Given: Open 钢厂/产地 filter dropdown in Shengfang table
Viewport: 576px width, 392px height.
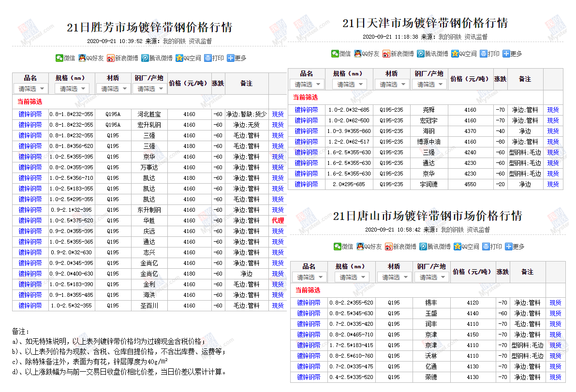Looking at the screenshot, I should [x=150, y=89].
